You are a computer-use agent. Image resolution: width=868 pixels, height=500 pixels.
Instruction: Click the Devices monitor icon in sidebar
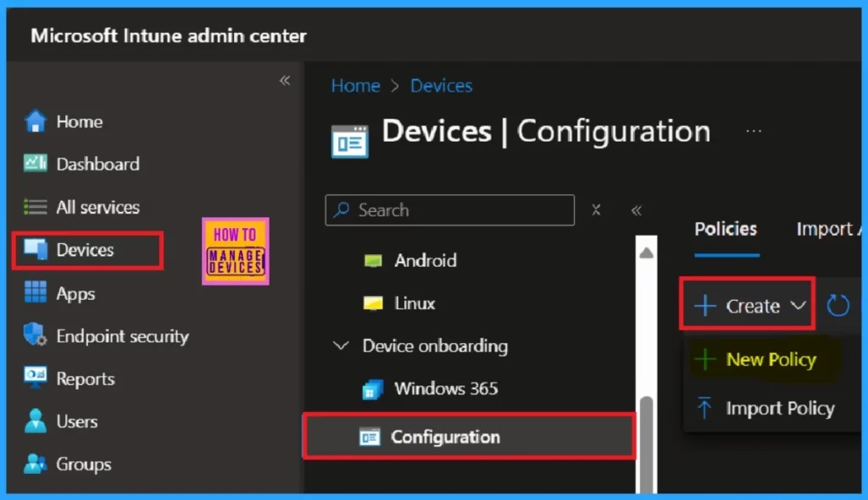coord(36,249)
